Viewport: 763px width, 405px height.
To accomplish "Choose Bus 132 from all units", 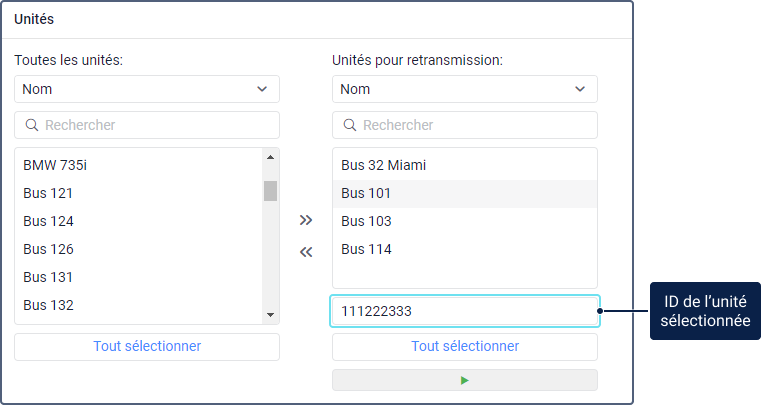I will [48, 305].
